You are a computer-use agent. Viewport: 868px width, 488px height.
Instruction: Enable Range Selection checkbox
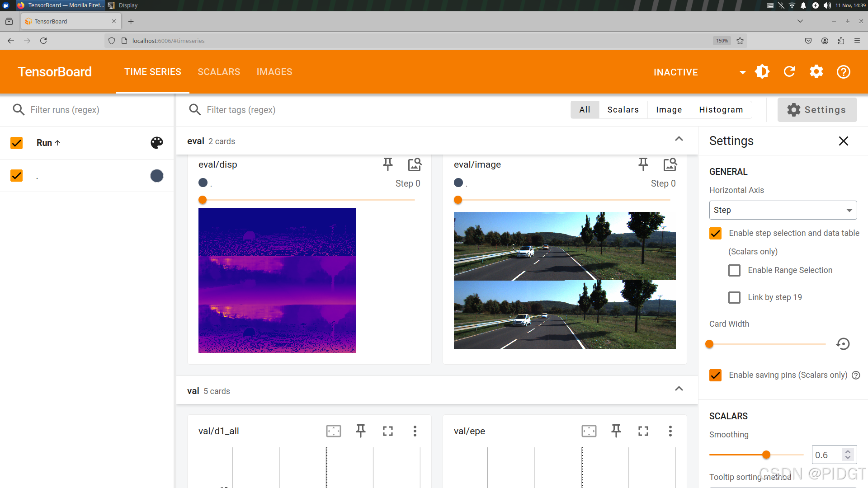(734, 271)
